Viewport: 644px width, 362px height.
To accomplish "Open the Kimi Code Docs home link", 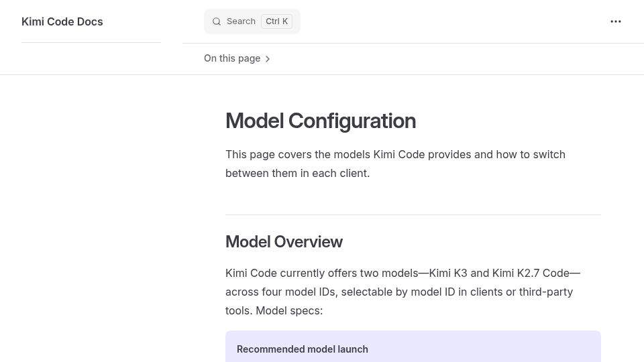I will click(x=62, y=21).
